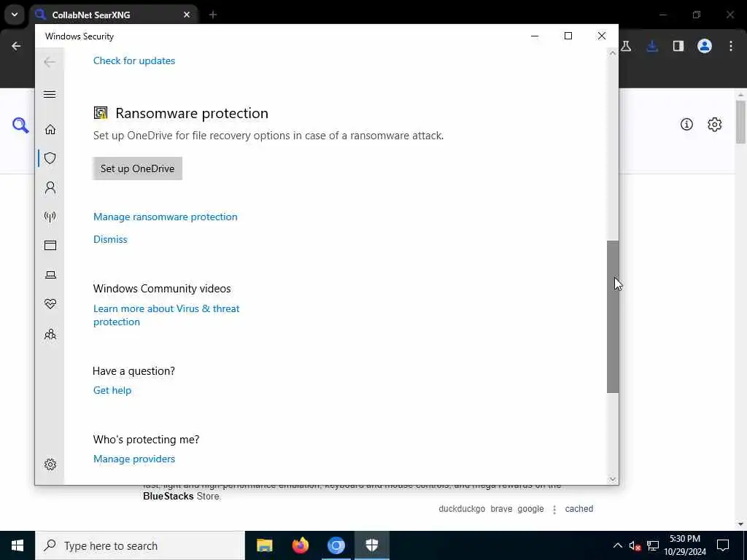Viewport: 747px width, 560px height.
Task: Click the SearXNG magnifier logo
Action: pos(20,125)
